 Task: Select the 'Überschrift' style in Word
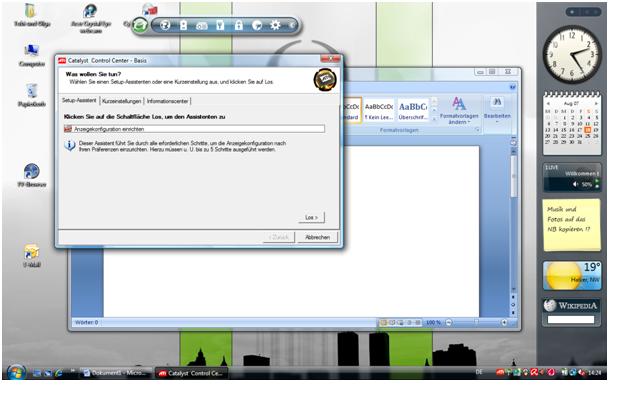(x=413, y=111)
